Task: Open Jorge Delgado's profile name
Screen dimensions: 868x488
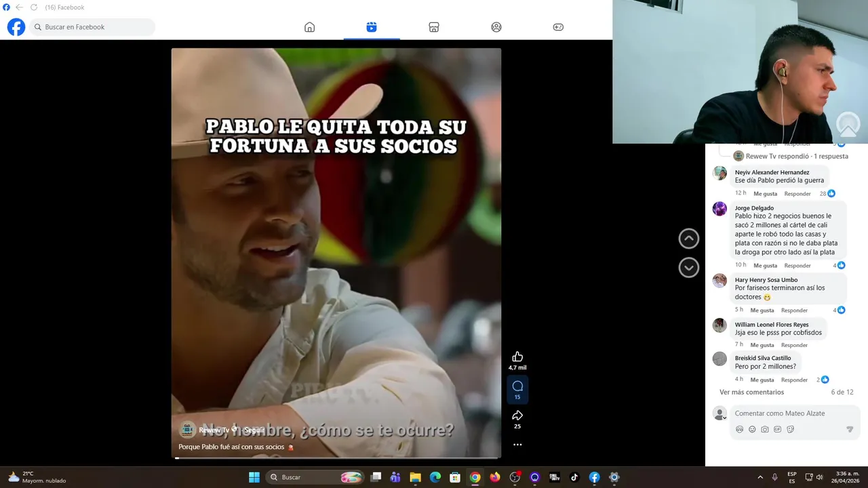Action: [x=754, y=208]
